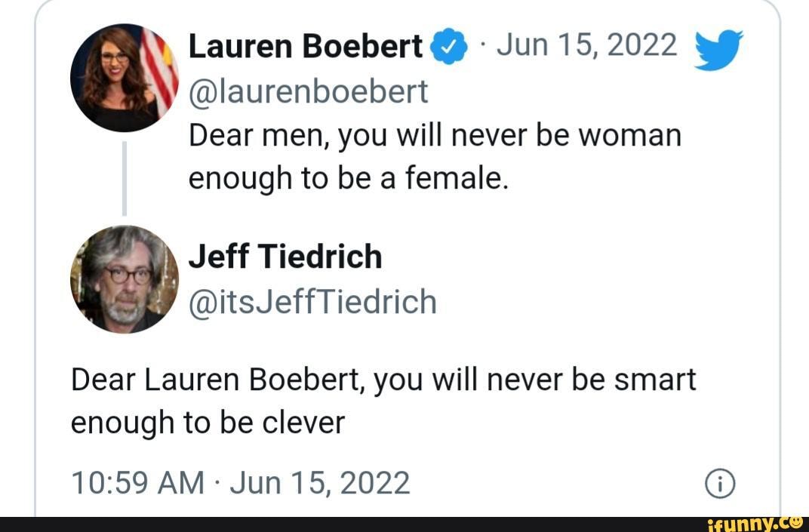
Task: Open the @itsJeffTiedrich handle link
Action: pyautogui.click(x=312, y=302)
